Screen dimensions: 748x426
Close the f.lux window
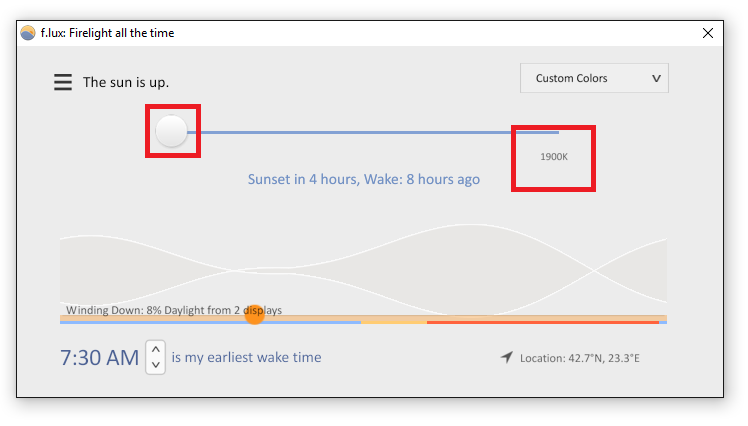click(x=708, y=33)
